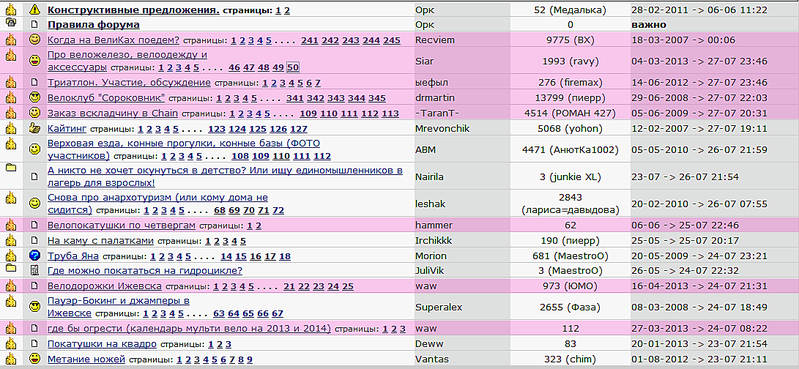Click the page icon beside На каму с палатками
799x369 pixels.
[34, 240]
